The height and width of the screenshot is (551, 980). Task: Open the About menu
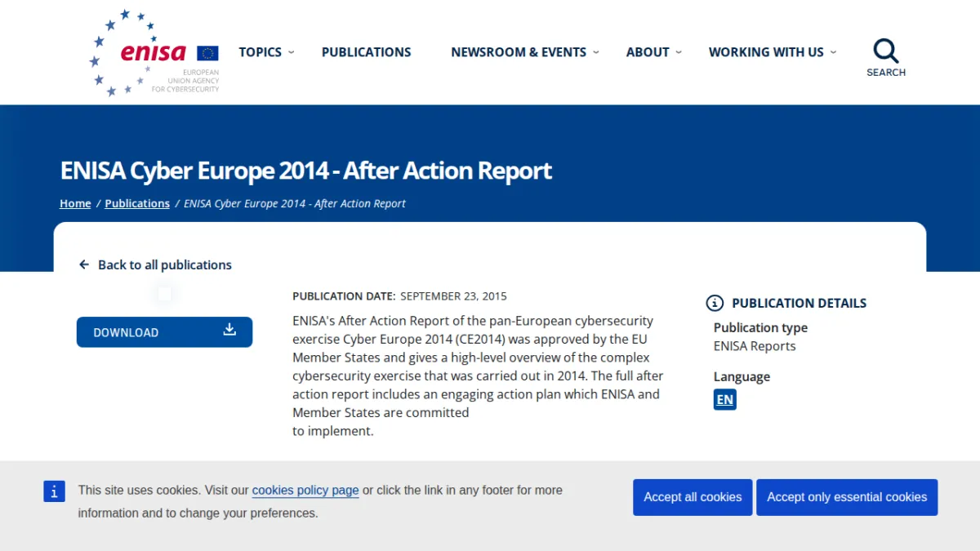tap(648, 52)
